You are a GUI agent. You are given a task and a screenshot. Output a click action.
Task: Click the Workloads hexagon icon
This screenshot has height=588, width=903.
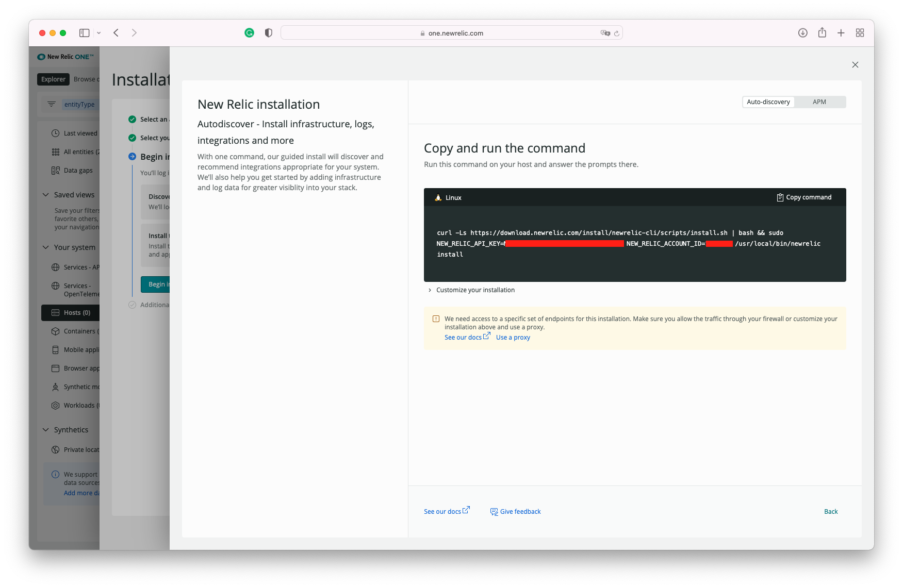pos(55,406)
